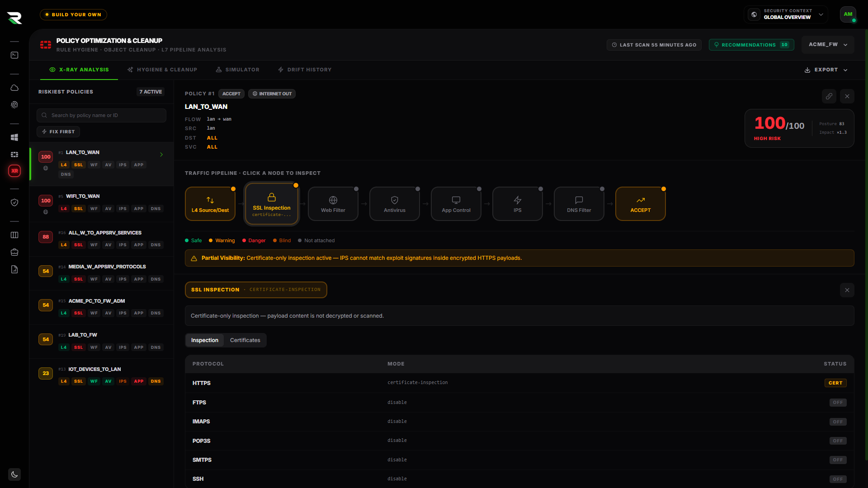Image resolution: width=868 pixels, height=488 pixels.
Task: Switch to the Hygiene & Cleanup tab
Action: [162, 70]
